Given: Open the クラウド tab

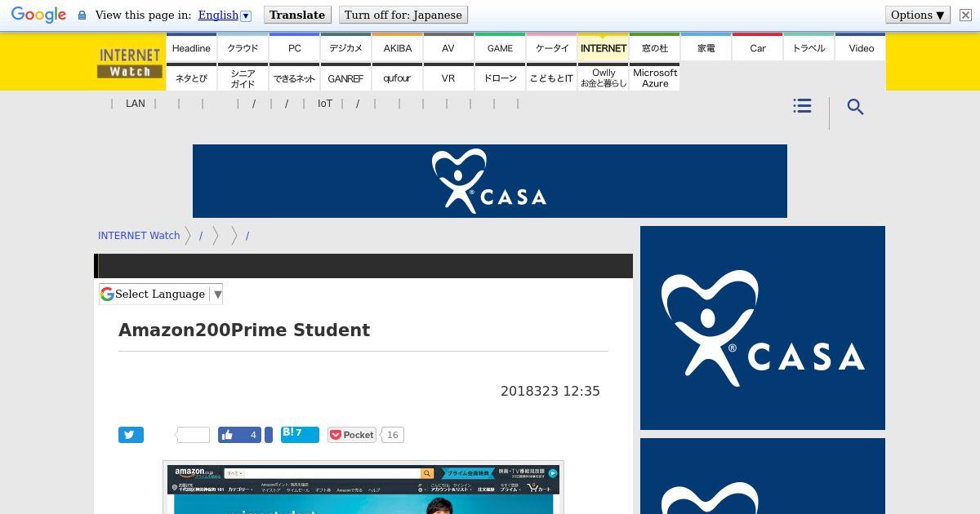Looking at the screenshot, I should [243, 47].
